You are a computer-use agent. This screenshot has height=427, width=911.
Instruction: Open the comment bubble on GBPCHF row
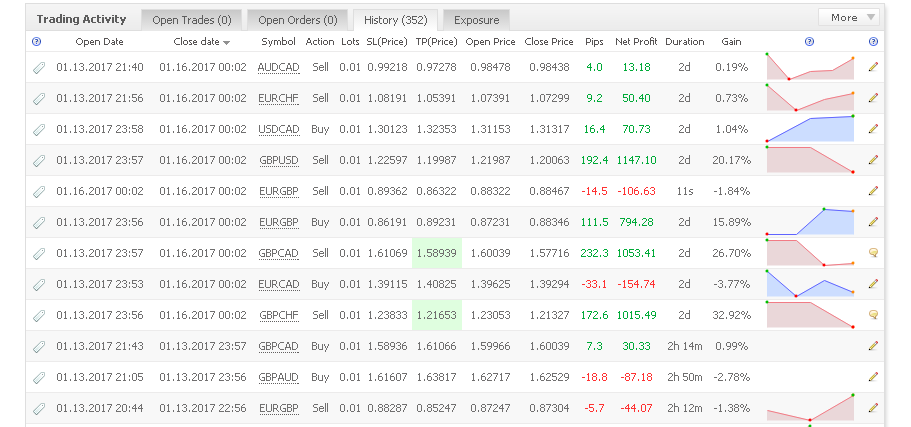click(873, 315)
